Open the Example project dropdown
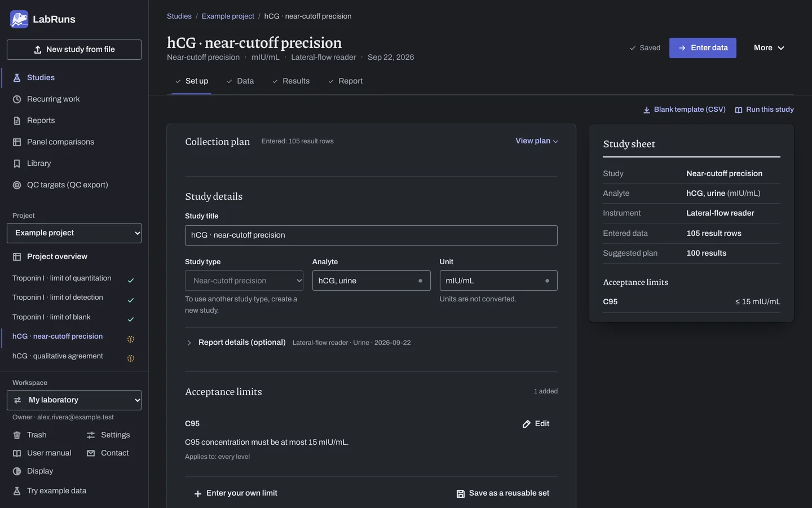 click(x=74, y=233)
